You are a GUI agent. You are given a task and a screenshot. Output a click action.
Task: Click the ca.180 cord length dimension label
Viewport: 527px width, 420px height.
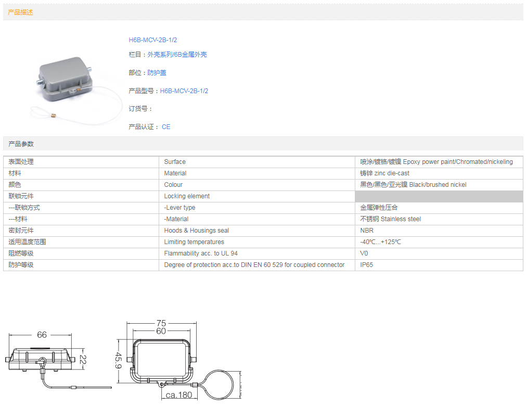pos(179,395)
